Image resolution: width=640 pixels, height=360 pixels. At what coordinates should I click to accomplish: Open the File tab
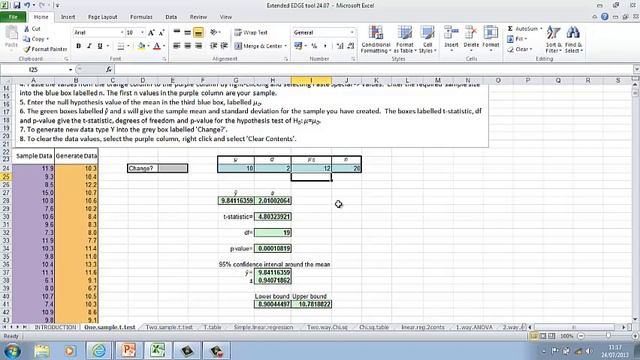[13, 17]
